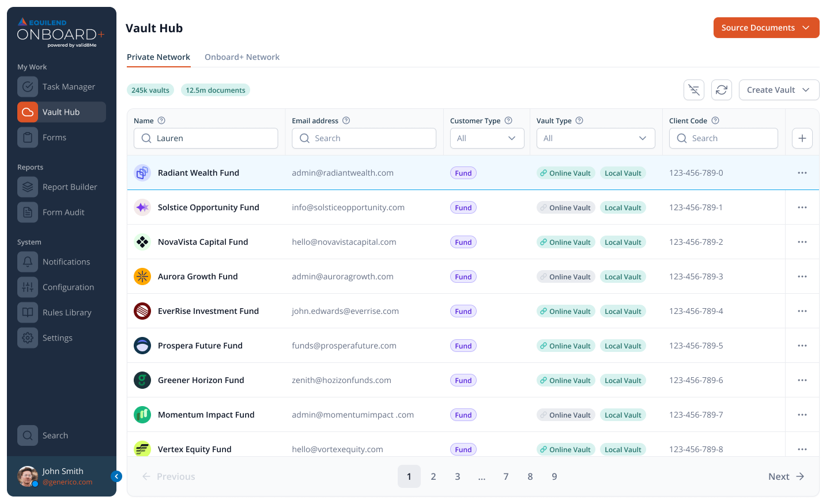This screenshot has width=830, height=504.
Task: Open the Task Manager sidebar icon
Action: [28, 87]
